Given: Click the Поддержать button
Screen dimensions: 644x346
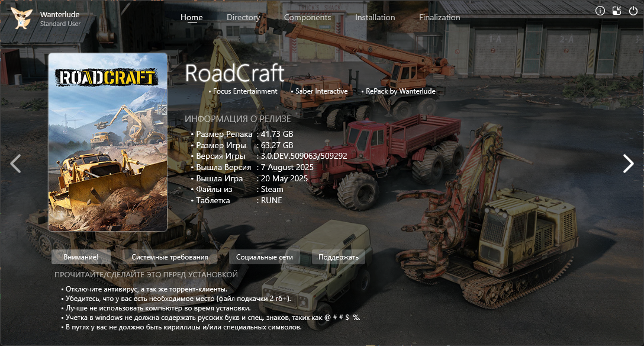Looking at the screenshot, I should [339, 257].
